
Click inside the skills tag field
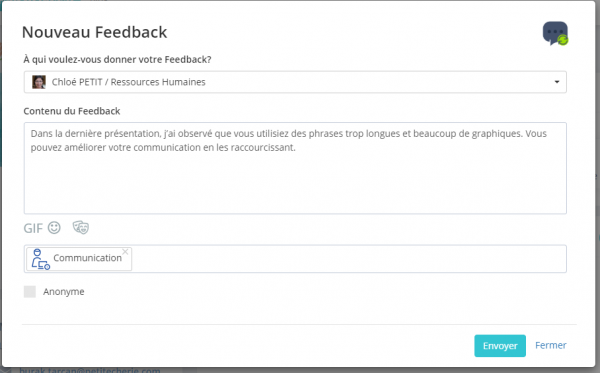coord(349,259)
